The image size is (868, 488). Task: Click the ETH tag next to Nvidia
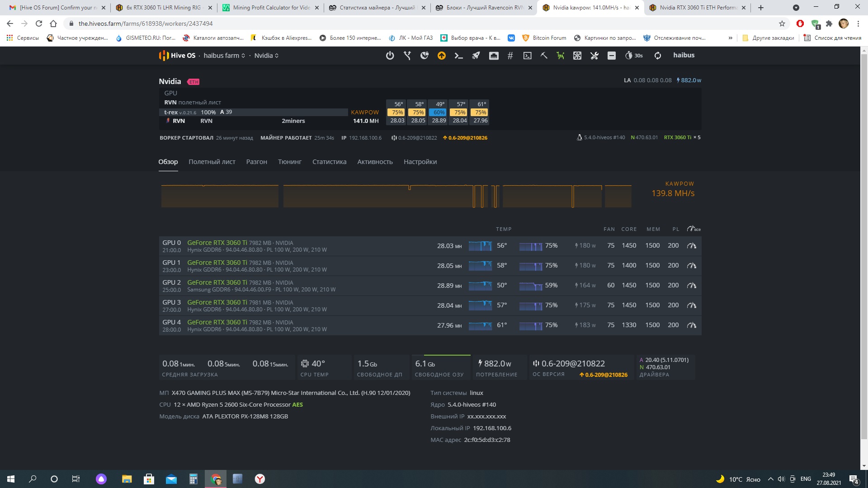193,82
